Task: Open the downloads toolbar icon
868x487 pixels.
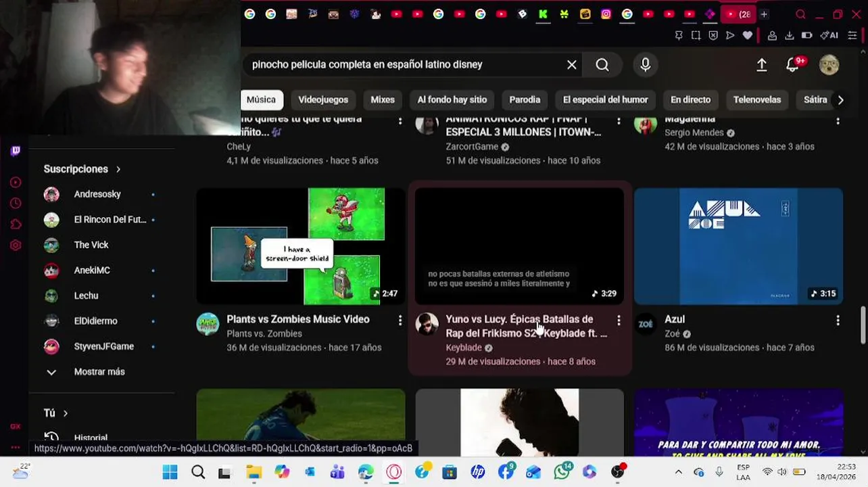Action: point(789,35)
